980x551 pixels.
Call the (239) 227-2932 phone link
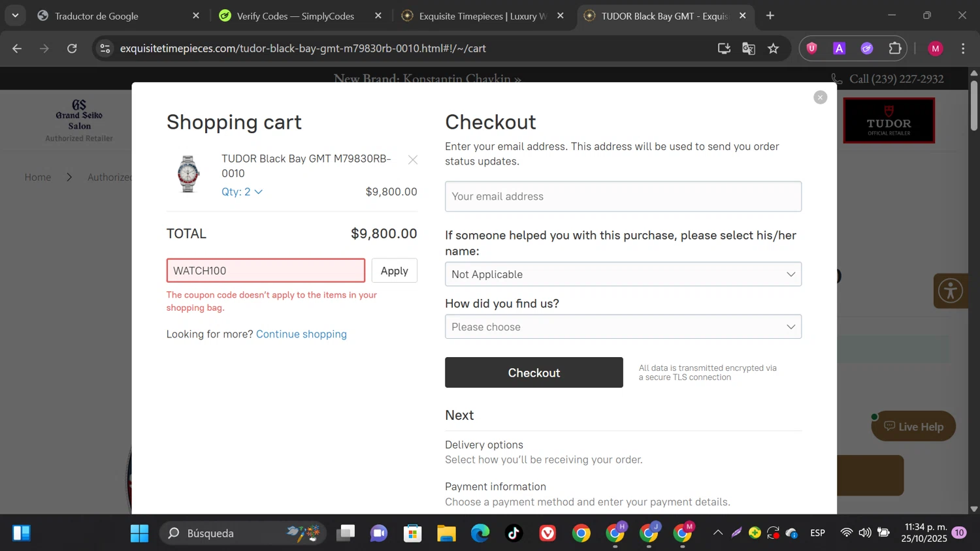click(x=887, y=79)
